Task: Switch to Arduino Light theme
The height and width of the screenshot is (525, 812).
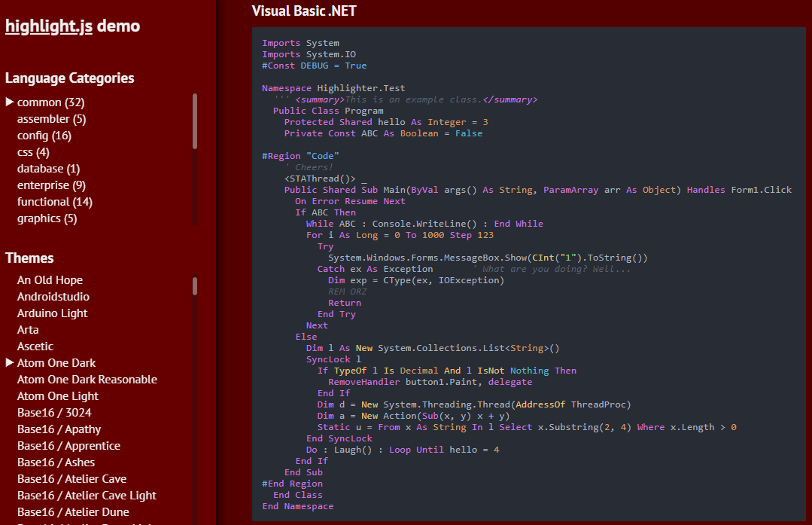Action: click(x=53, y=313)
